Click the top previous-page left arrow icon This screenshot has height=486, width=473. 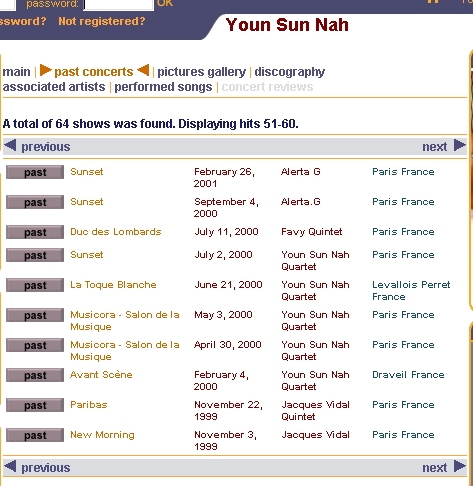[x=10, y=146]
